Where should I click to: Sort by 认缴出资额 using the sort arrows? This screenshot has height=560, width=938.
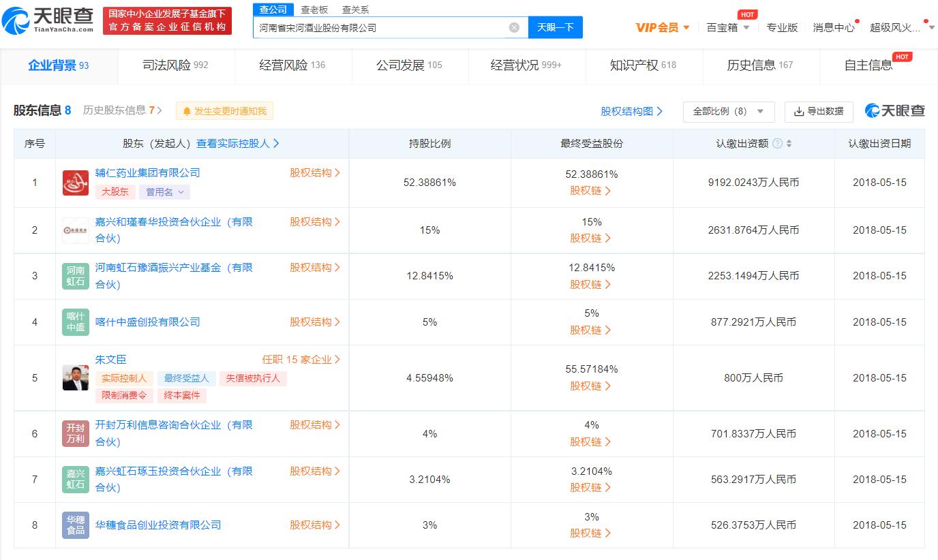pos(789,144)
